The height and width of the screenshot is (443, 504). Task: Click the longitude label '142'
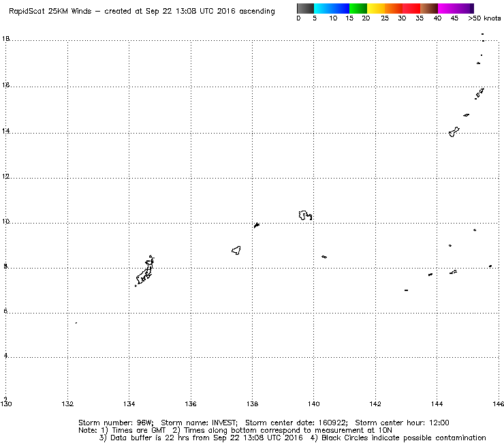click(375, 403)
